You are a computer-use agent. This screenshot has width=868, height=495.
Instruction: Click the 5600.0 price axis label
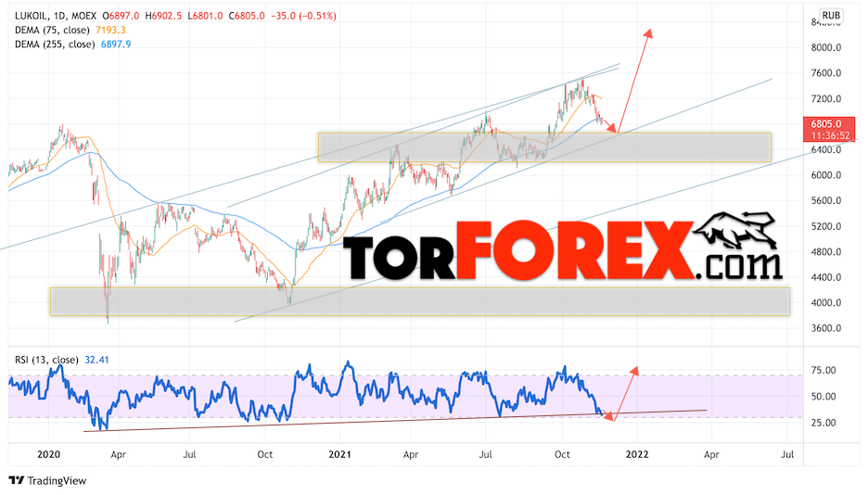[x=826, y=201]
